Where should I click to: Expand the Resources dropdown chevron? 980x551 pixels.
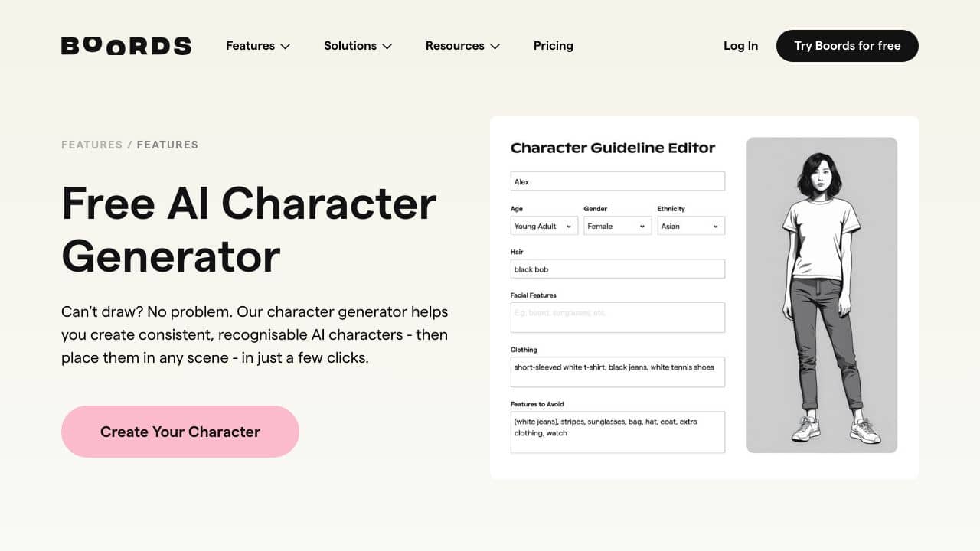pos(495,47)
